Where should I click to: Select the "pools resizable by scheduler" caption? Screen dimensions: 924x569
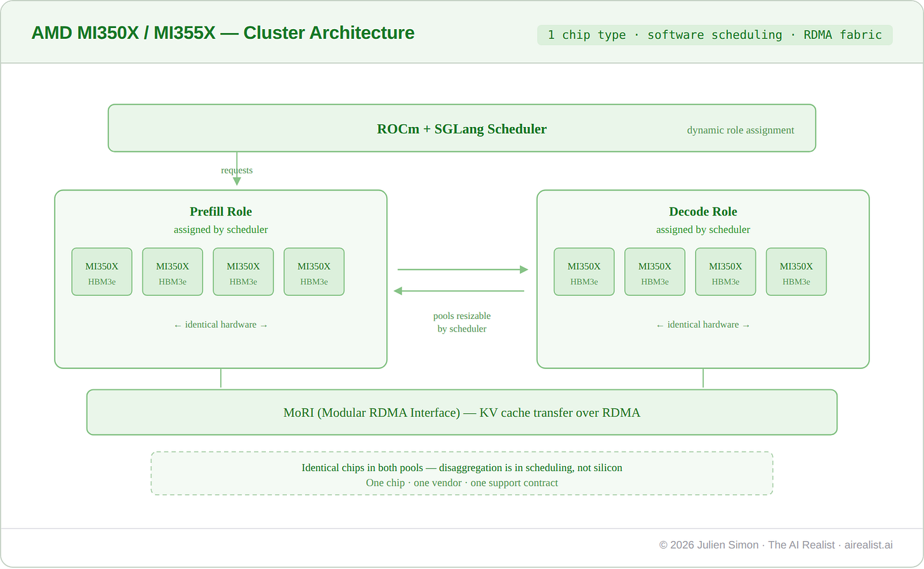coord(462,323)
